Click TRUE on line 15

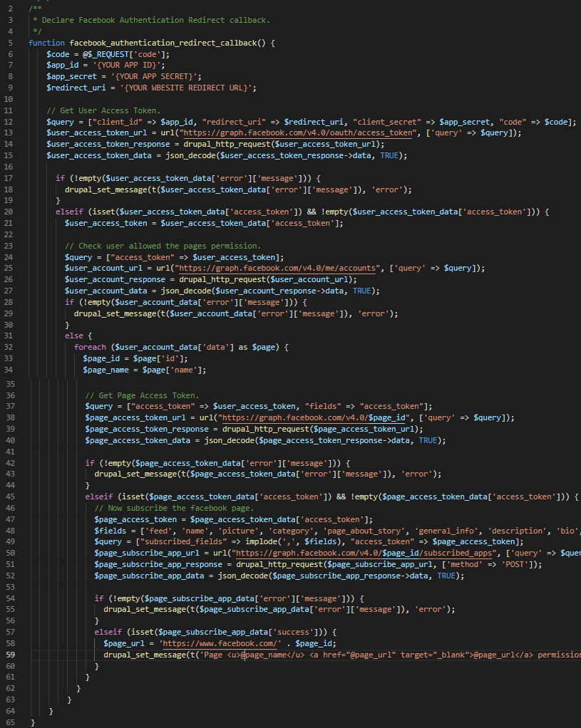(389, 155)
